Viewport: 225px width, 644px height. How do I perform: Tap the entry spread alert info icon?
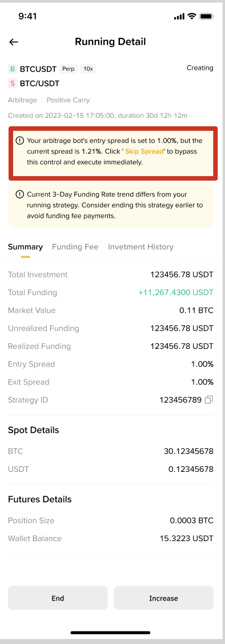tap(19, 141)
